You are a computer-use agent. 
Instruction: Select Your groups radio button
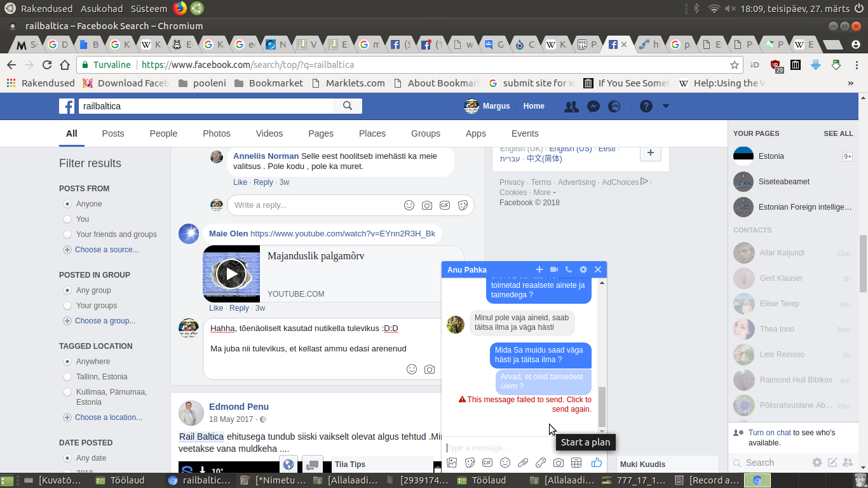67,306
